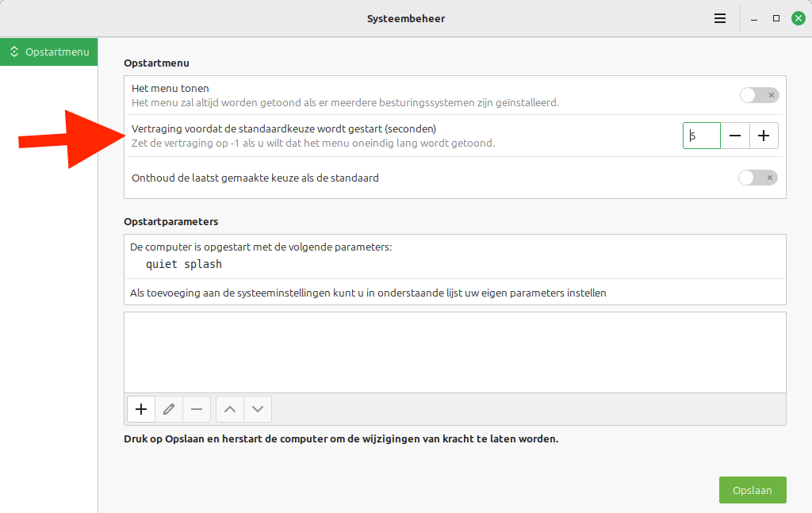Open the hamburger menu in the title bar
812x513 pixels.
click(720, 18)
